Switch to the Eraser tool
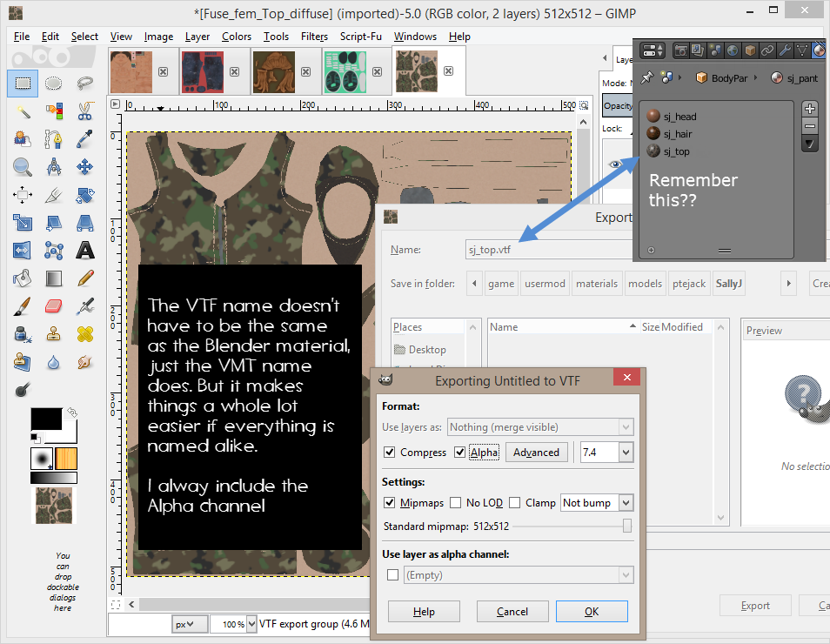 pyautogui.click(x=54, y=306)
